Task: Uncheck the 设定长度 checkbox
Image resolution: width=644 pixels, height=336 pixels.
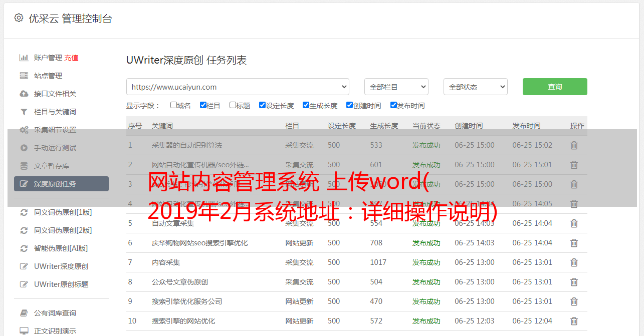Action: point(262,105)
